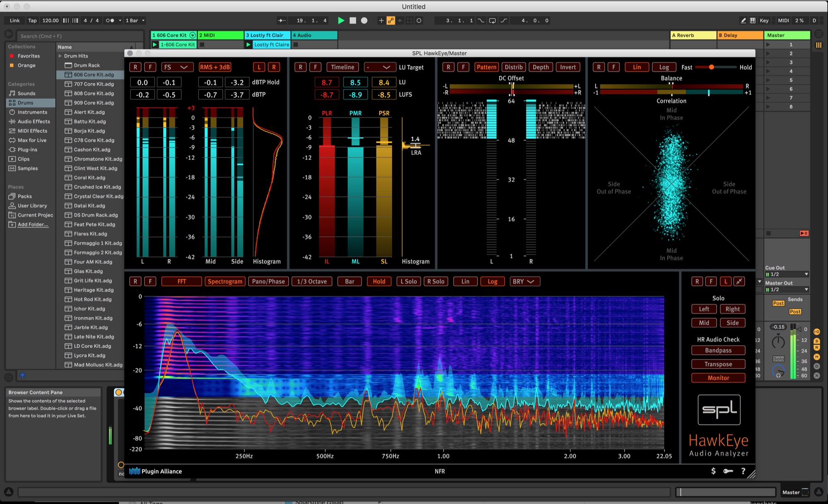Toggle the Invert button in bit meter
Screen dimensions: 828x504
coord(568,67)
